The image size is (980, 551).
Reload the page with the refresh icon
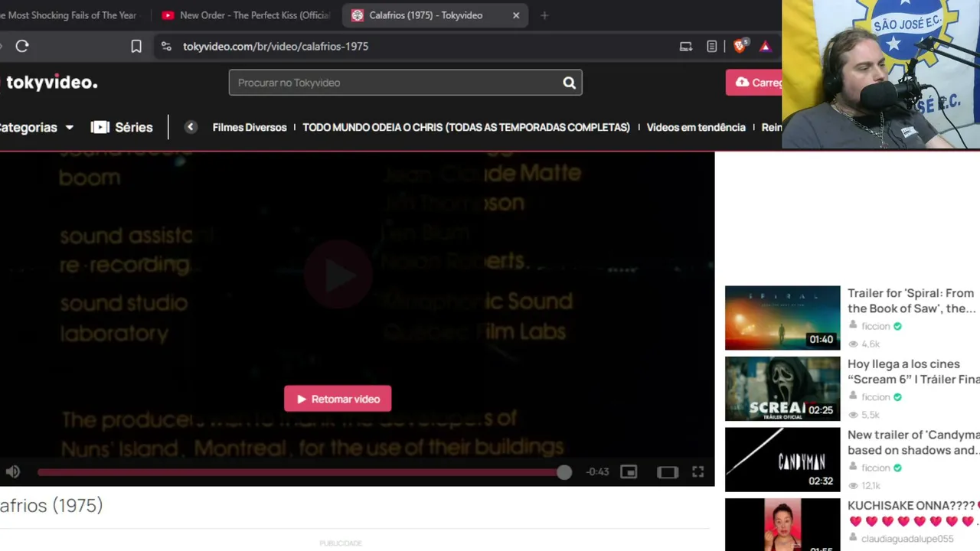point(22,46)
